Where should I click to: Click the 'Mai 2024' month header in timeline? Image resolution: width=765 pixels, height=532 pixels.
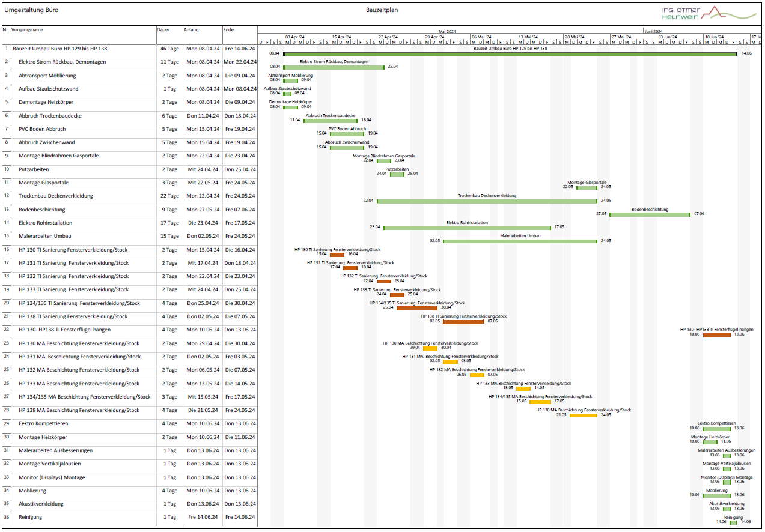(447, 31)
